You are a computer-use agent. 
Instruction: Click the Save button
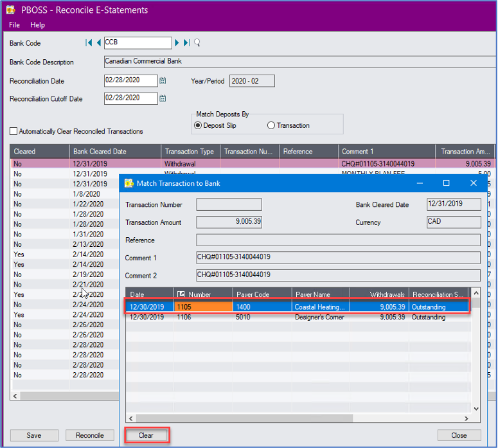pos(34,435)
